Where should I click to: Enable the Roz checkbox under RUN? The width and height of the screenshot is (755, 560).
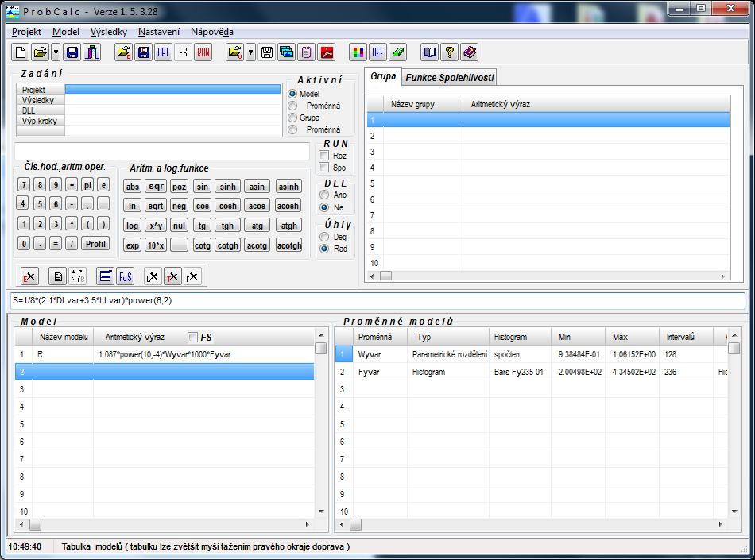pyautogui.click(x=324, y=156)
